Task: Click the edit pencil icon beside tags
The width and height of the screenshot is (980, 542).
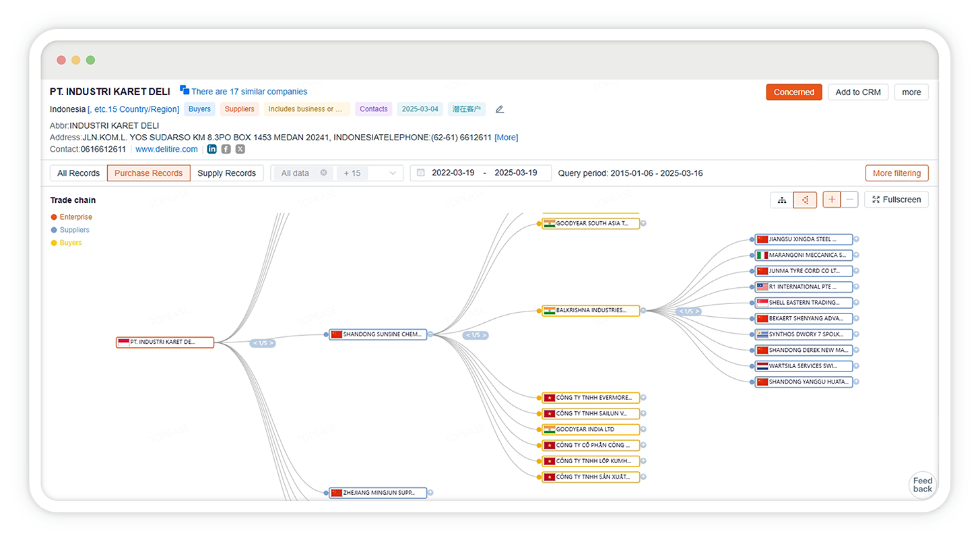Action: (499, 109)
